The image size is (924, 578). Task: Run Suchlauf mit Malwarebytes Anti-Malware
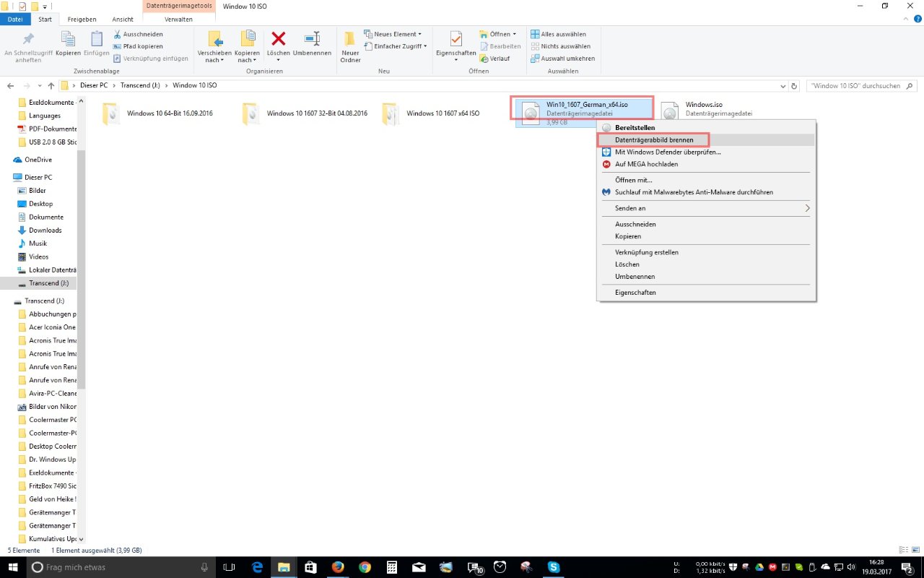click(x=707, y=192)
